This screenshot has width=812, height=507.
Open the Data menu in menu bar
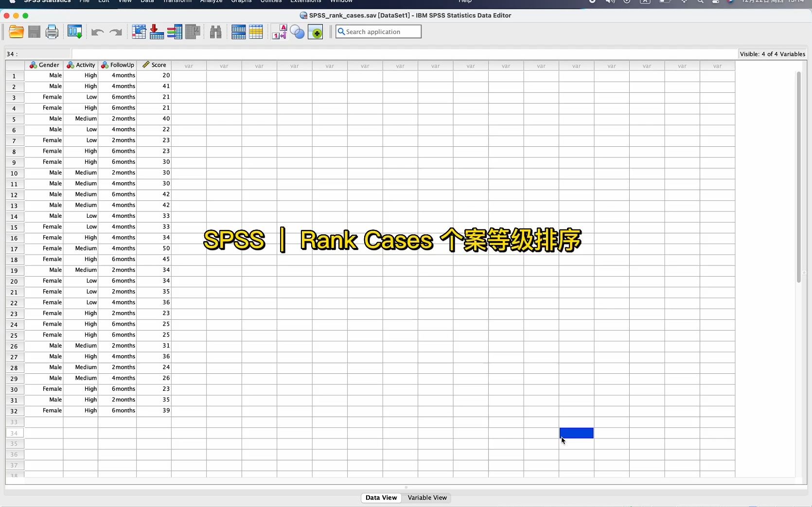[x=147, y=1]
